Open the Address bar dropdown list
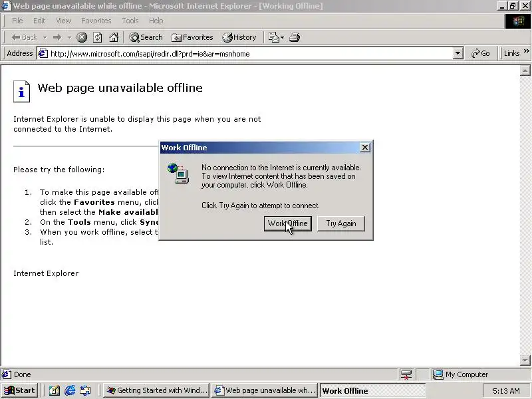 pyautogui.click(x=458, y=53)
